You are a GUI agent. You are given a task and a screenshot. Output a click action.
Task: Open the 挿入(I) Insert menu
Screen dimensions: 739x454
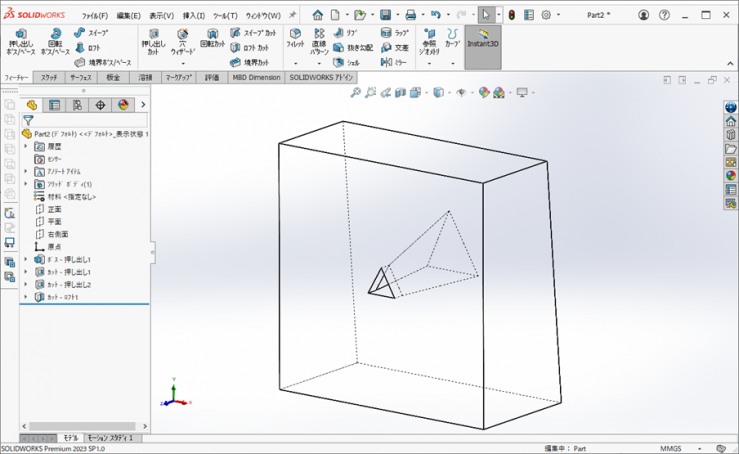coord(194,16)
